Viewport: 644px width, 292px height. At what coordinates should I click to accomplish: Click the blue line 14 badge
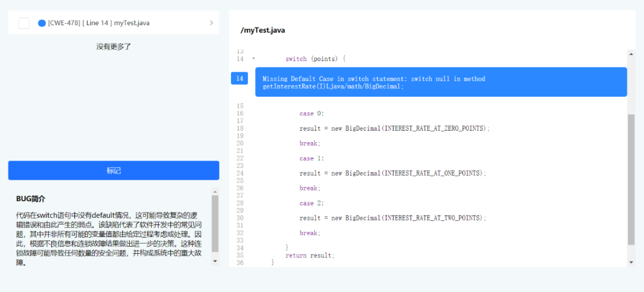coord(239,78)
